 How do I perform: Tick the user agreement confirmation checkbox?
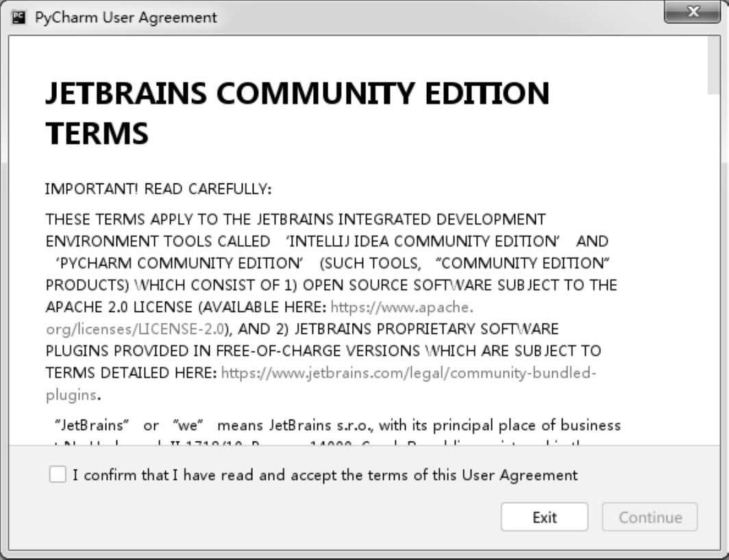tap(58, 474)
